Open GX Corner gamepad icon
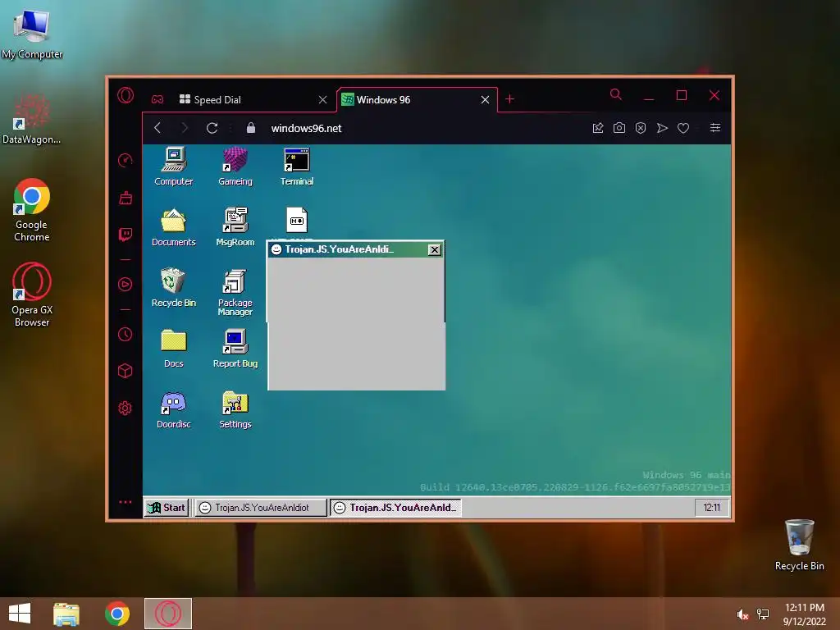 click(157, 99)
